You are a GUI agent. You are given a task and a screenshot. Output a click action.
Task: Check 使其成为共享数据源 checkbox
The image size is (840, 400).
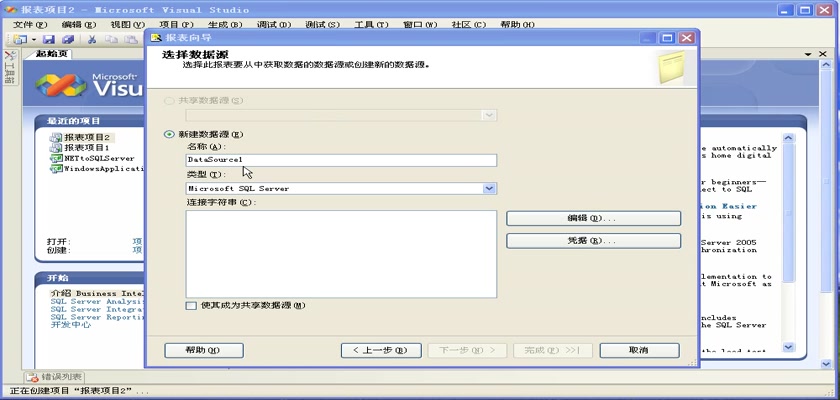[x=191, y=306]
